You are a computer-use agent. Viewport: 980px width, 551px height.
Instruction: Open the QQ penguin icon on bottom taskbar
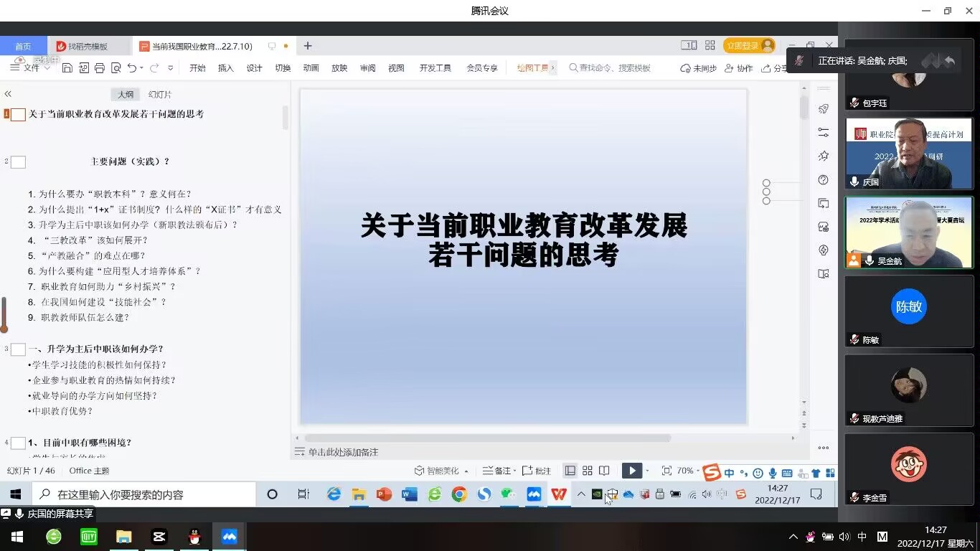194,537
